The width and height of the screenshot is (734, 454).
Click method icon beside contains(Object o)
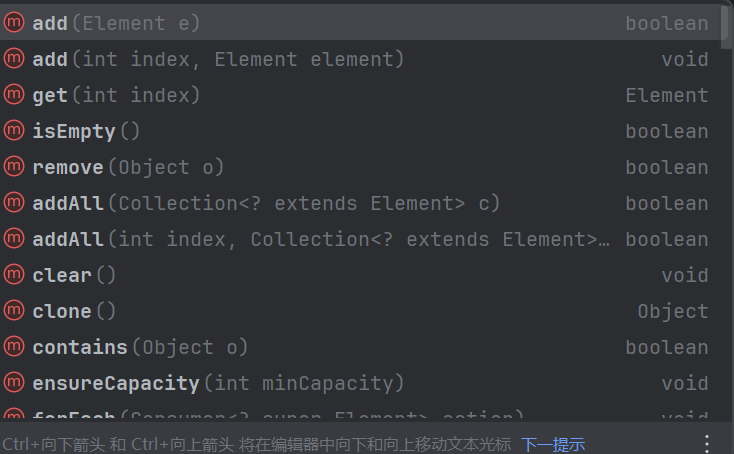click(x=14, y=347)
